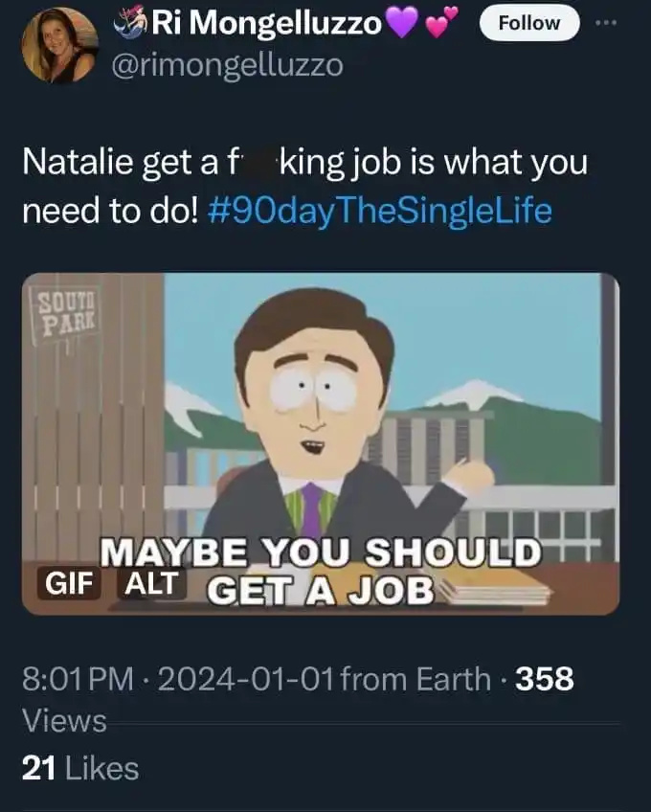This screenshot has width=651, height=812.
Task: Show the ALT image description badge
Action: (151, 583)
